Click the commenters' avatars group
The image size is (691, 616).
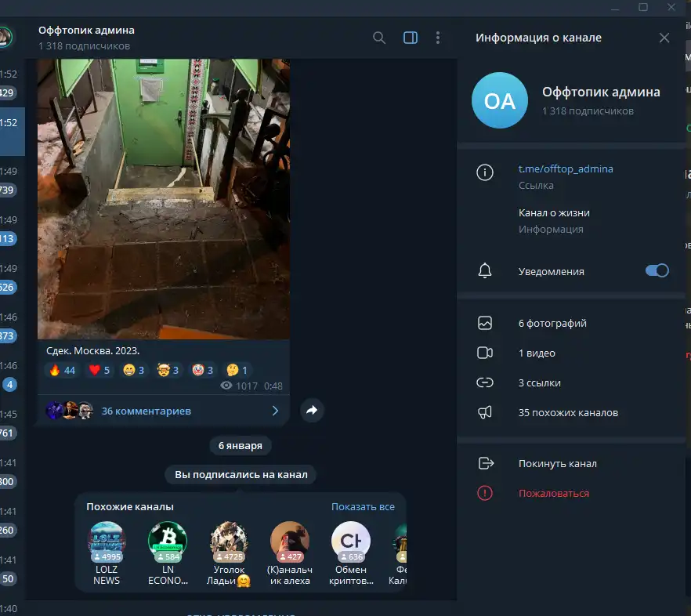pos(70,411)
